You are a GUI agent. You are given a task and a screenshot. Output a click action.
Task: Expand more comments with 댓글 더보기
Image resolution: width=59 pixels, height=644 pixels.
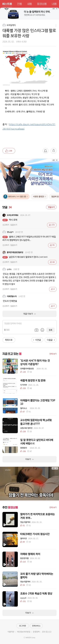click(29, 314)
